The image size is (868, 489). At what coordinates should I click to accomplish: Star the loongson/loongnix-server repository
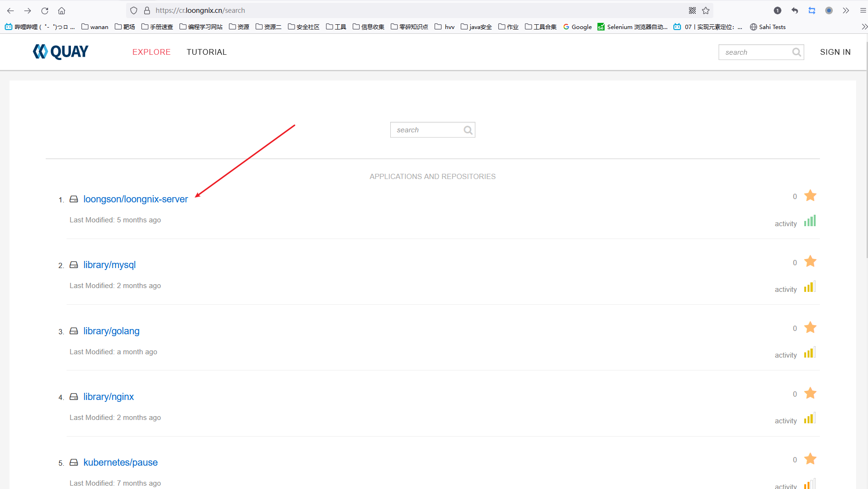[810, 196]
